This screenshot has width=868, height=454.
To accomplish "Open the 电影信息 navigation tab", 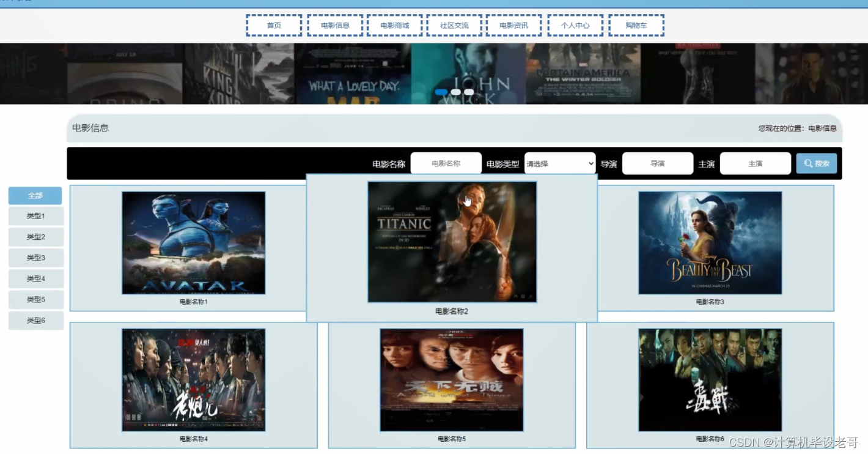I will (x=335, y=26).
